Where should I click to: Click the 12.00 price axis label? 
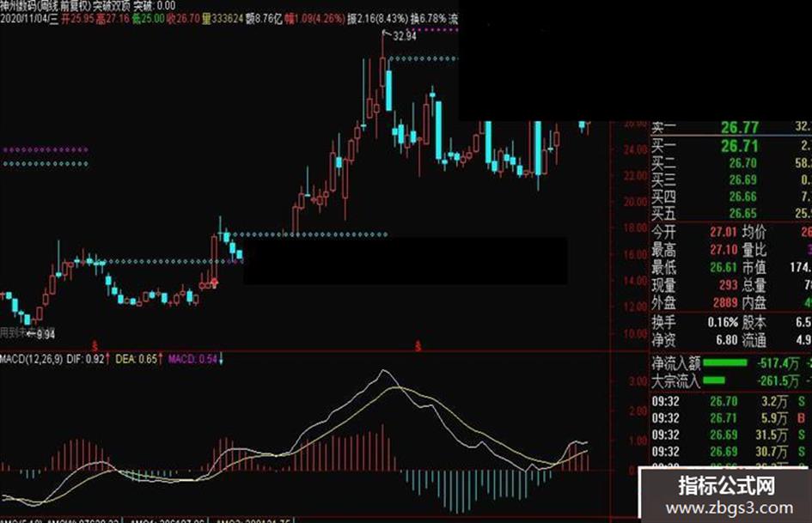click(635, 307)
